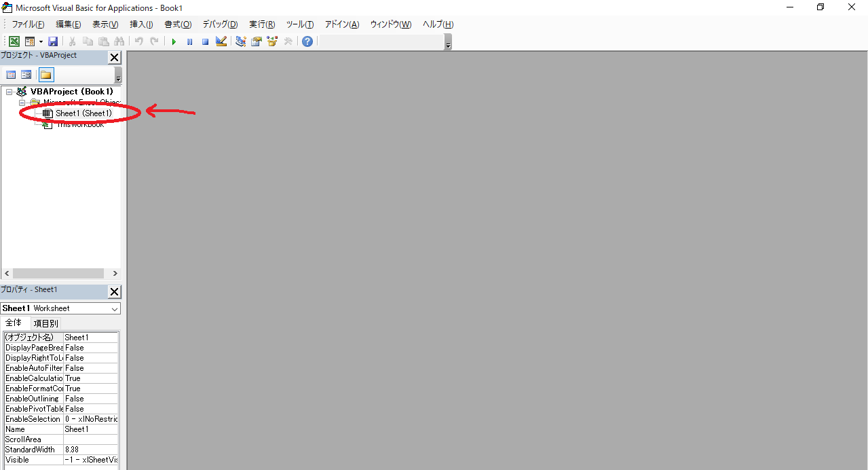Open the ファイル(F) menu
This screenshot has height=470, width=868.
(x=28, y=24)
